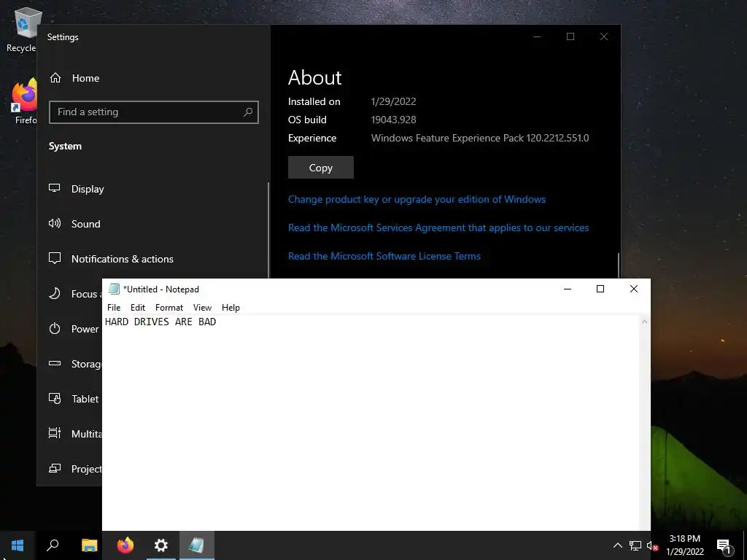Click the Notepad vertical scrollbar up arrow
Viewport: 747px width, 560px height.
pos(644,322)
